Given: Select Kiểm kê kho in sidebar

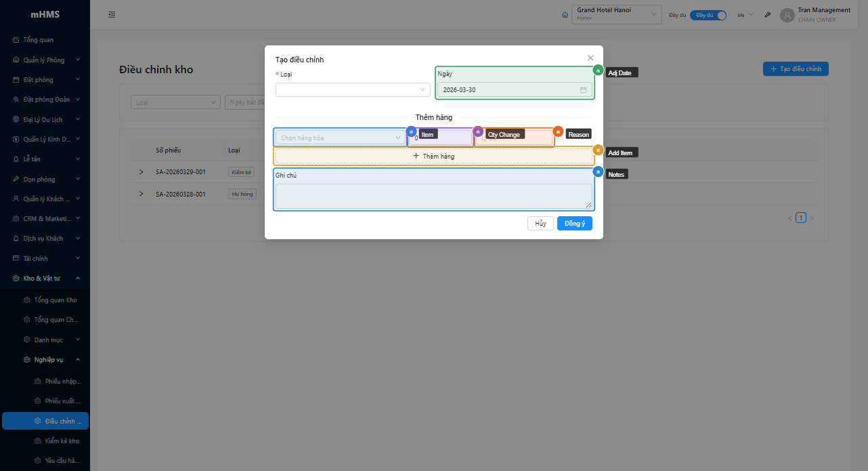Looking at the screenshot, I should click(x=62, y=441).
